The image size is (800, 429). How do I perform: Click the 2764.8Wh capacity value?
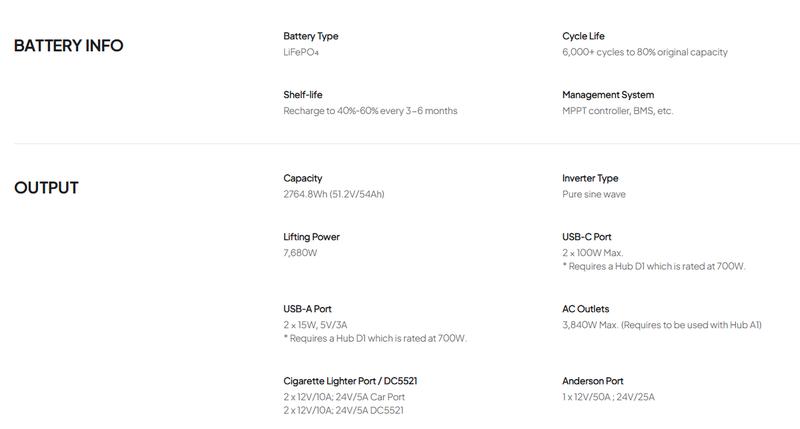[x=334, y=194]
